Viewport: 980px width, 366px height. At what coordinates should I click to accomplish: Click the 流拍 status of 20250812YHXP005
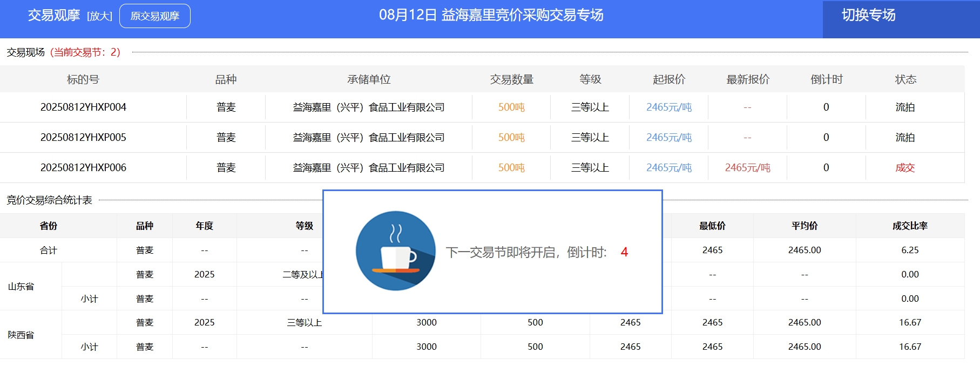pyautogui.click(x=905, y=138)
